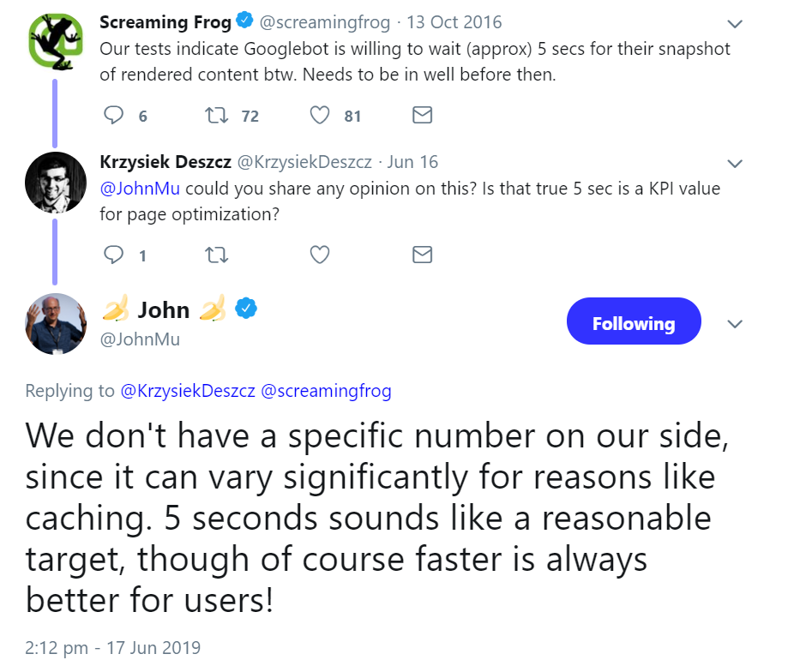788x672 pixels.
Task: Like the Screaming Frog tweet
Action: tap(320, 116)
